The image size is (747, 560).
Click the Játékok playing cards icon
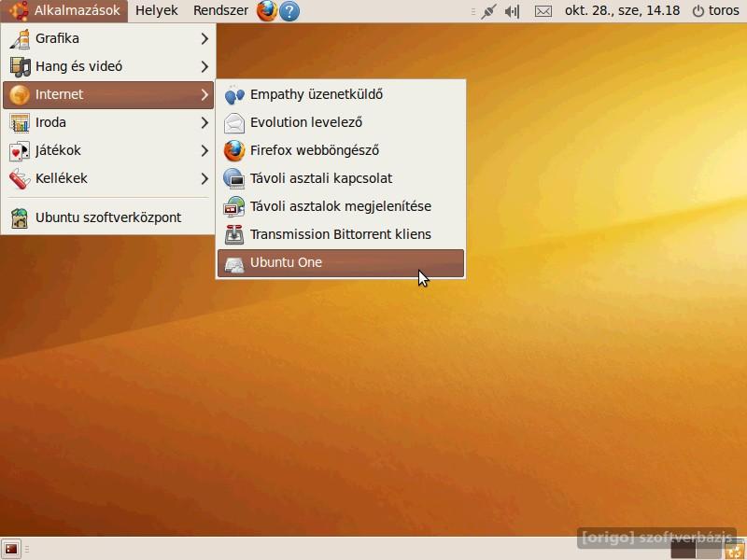click(x=20, y=151)
